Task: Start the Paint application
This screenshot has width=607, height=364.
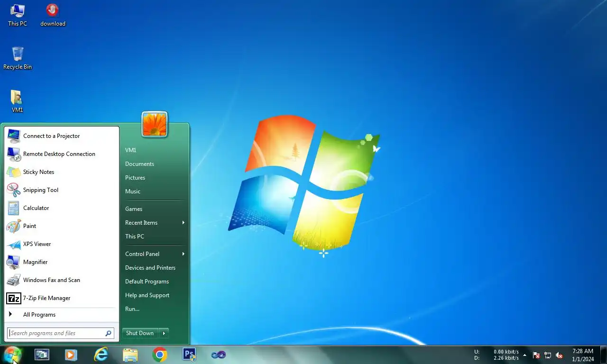Action: (61, 226)
